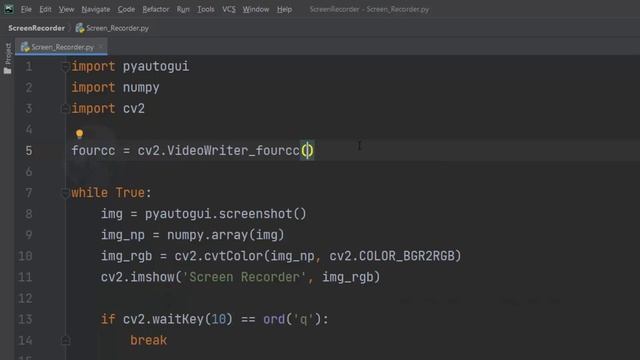This screenshot has height=360, width=640.
Task: Click the yellow lightbulb intention icon
Action: (79, 134)
